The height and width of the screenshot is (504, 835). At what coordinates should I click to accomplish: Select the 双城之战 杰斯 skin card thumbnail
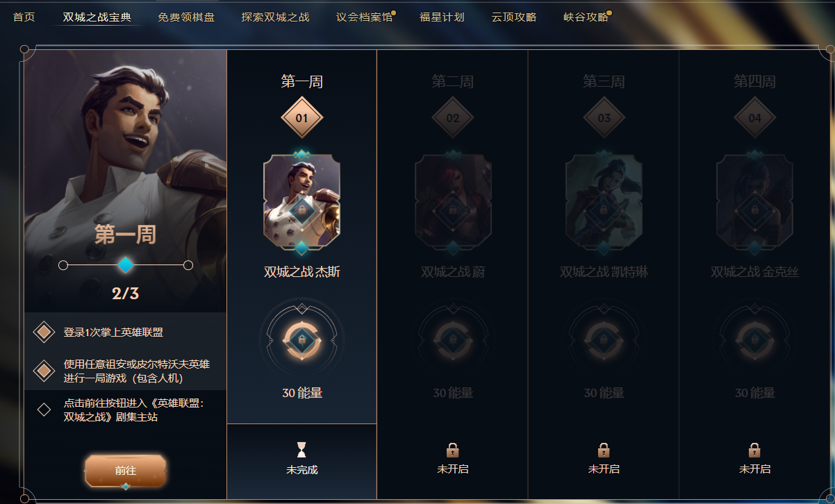coord(301,203)
